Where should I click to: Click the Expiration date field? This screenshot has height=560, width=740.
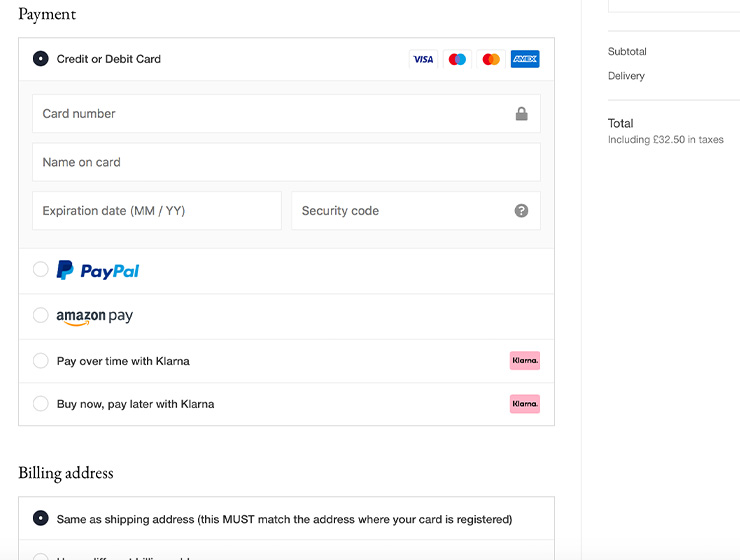157,211
